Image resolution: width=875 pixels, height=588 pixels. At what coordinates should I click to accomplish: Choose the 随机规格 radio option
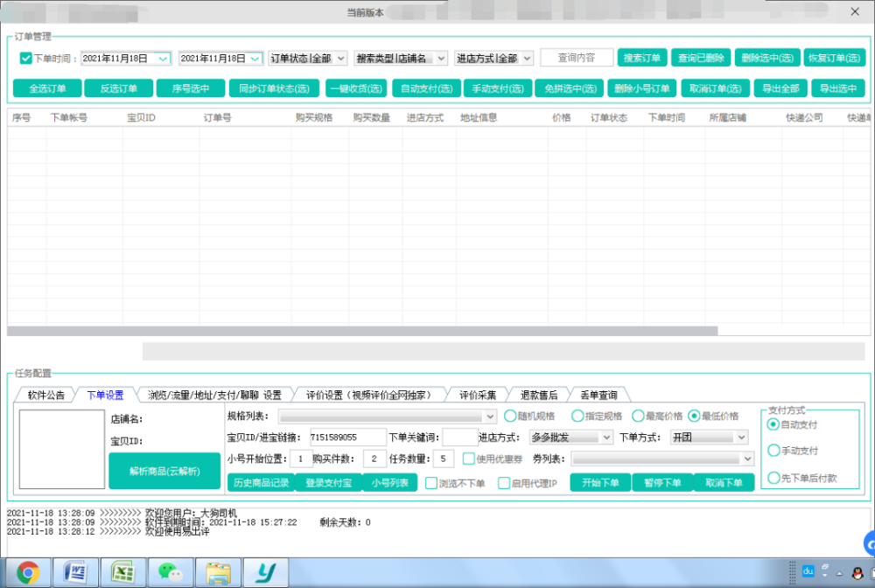point(510,416)
